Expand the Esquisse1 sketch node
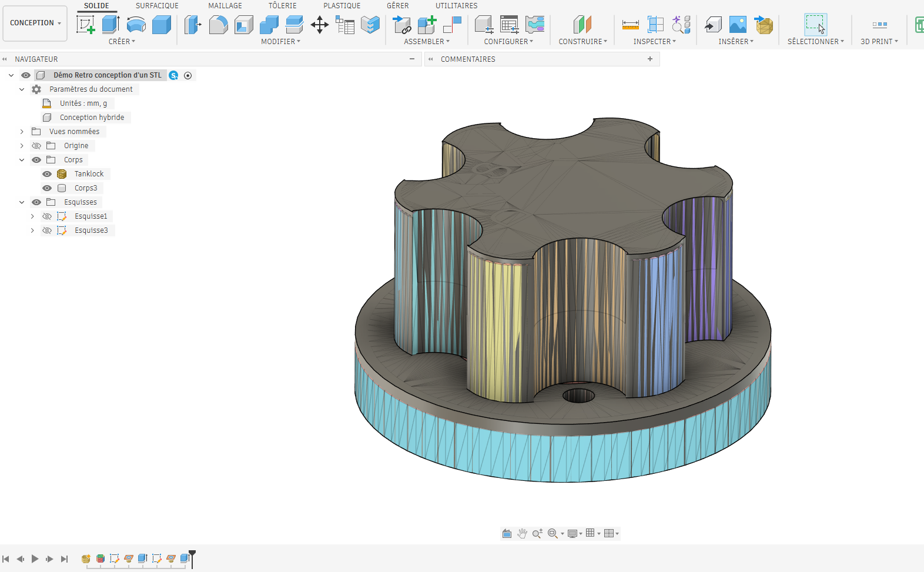The height and width of the screenshot is (572, 924). (x=32, y=216)
